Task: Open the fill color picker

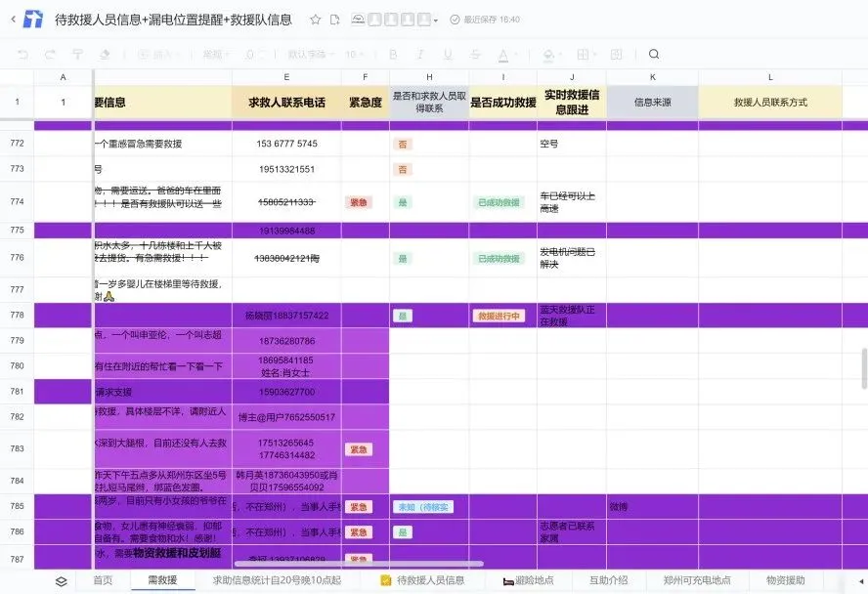Action: pos(552,54)
